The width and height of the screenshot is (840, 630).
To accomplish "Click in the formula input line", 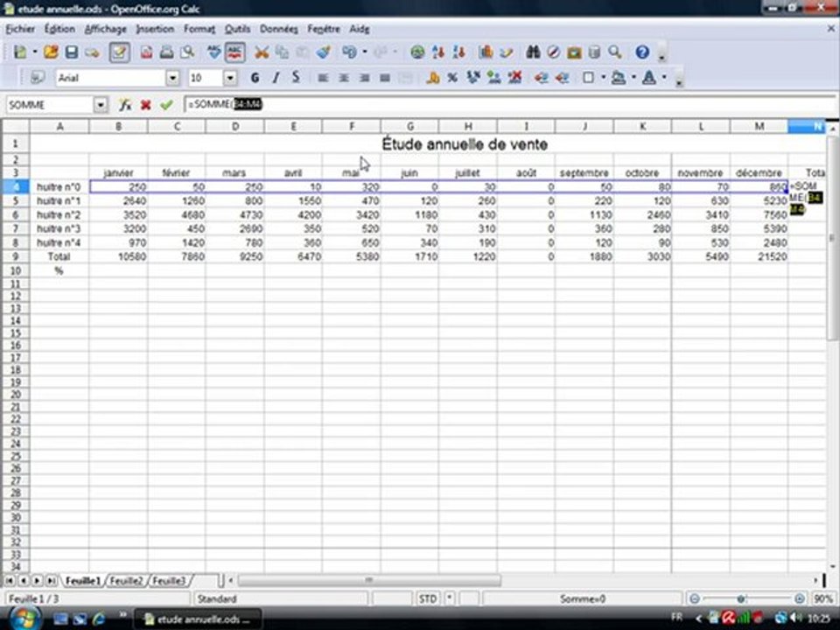I will click(x=509, y=104).
